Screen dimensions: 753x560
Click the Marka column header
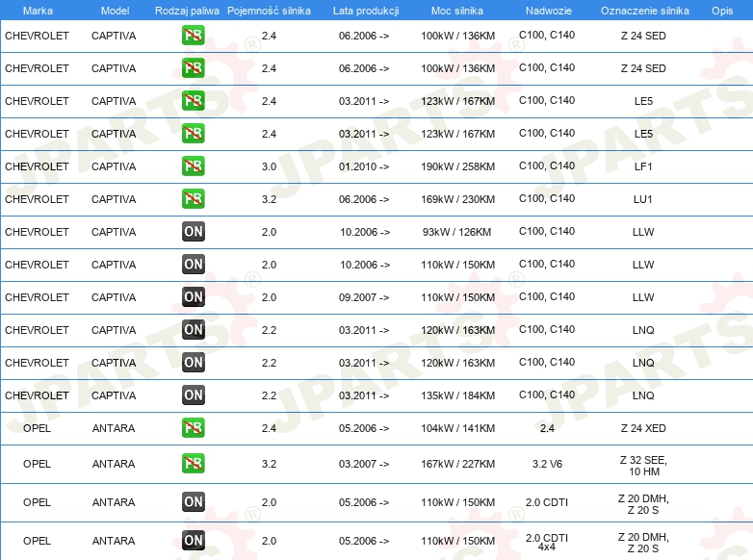tap(37, 10)
